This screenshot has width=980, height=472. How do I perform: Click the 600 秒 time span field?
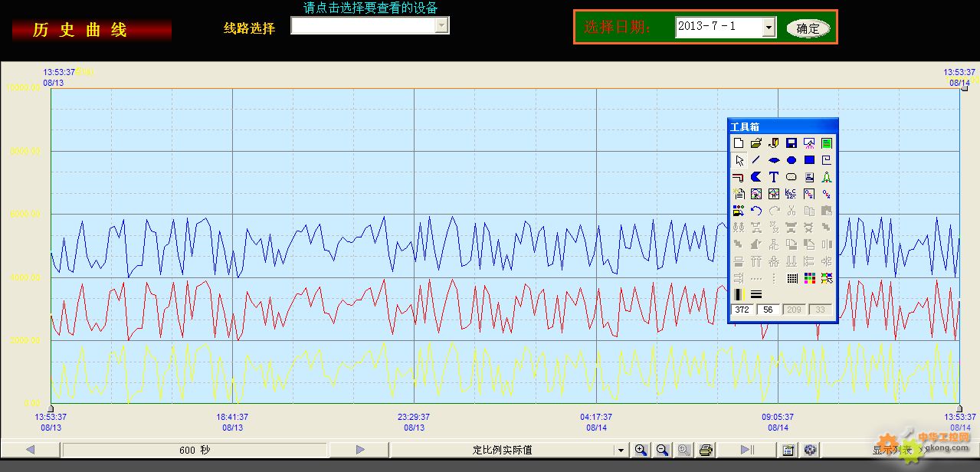point(194,450)
